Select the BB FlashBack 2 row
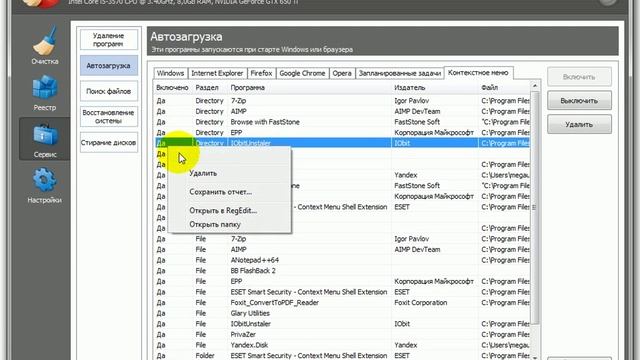640x360 pixels. click(x=342, y=271)
